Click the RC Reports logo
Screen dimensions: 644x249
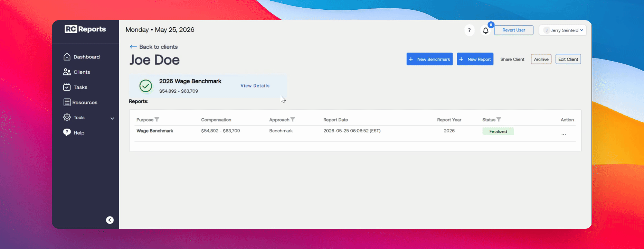tap(85, 29)
